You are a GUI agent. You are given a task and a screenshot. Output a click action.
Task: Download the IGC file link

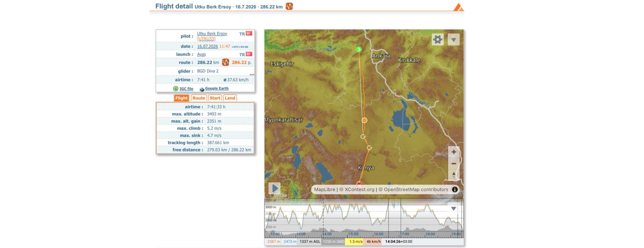[186, 89]
